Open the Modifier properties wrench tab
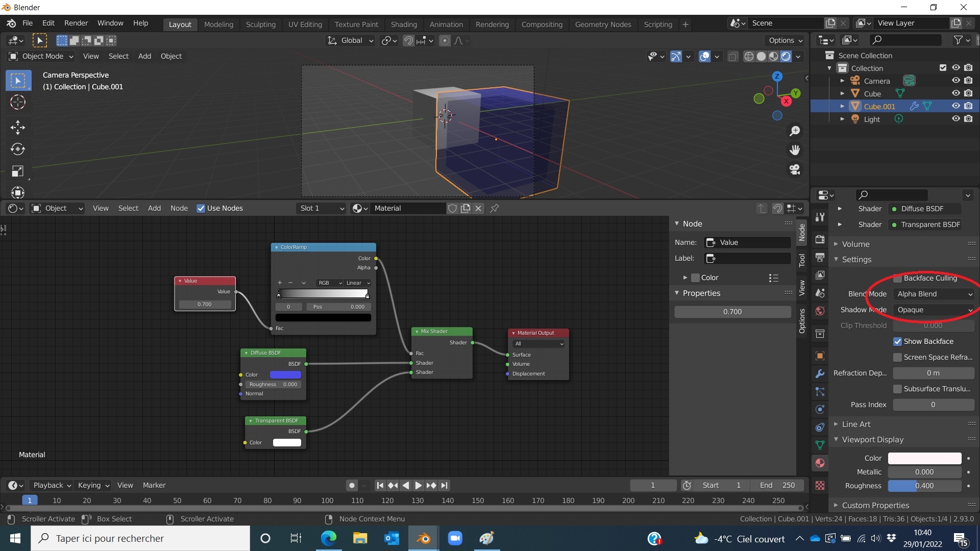The image size is (980, 551). (820, 373)
